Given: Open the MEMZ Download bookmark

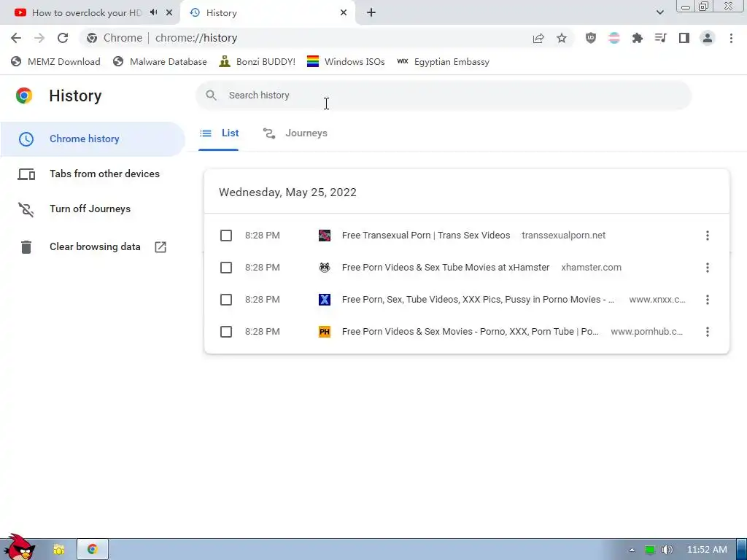Looking at the screenshot, I should tap(55, 62).
